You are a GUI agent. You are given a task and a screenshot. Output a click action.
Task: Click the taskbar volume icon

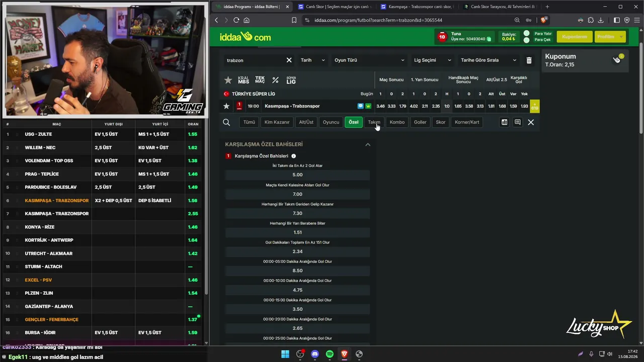610,354
